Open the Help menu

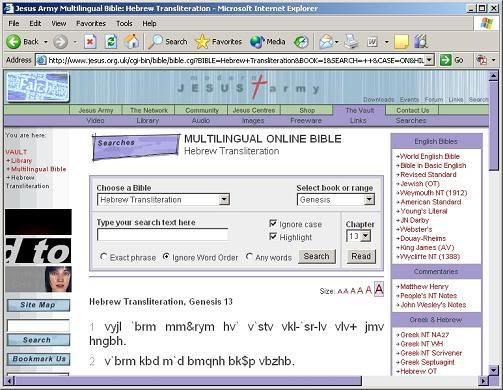tap(149, 23)
